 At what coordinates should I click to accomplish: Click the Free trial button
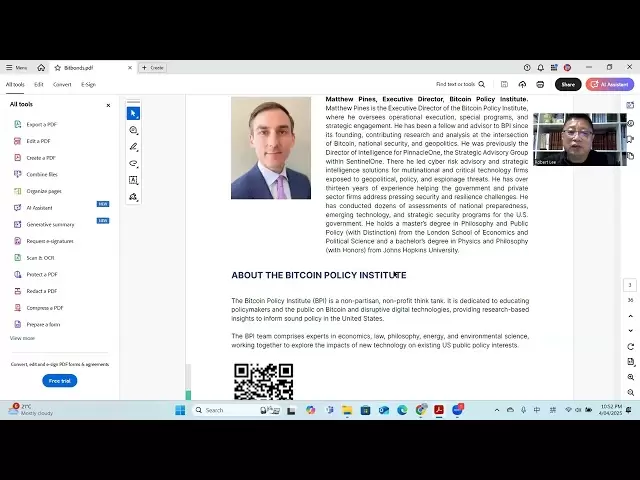tap(60, 381)
